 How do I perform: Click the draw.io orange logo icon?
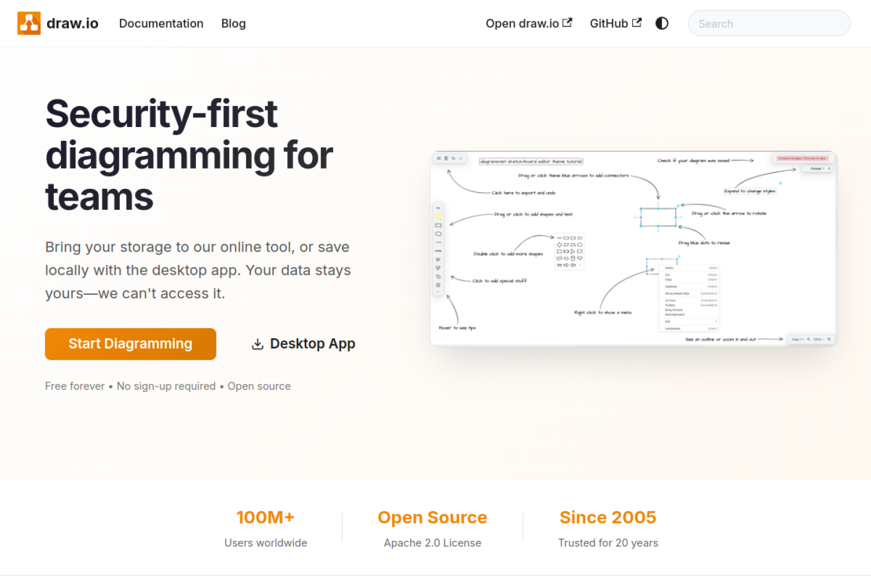pos(29,24)
